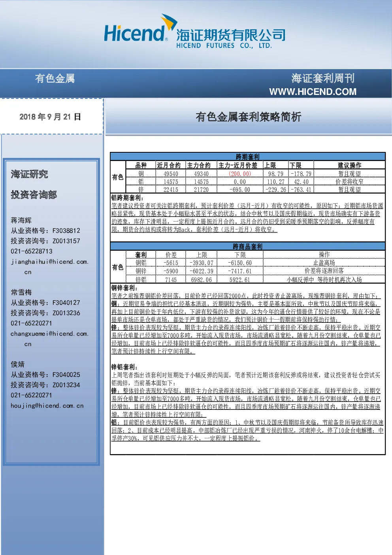The image size is (392, 555).
Task: Click consulting number Z0013157
Action: [66, 241]
